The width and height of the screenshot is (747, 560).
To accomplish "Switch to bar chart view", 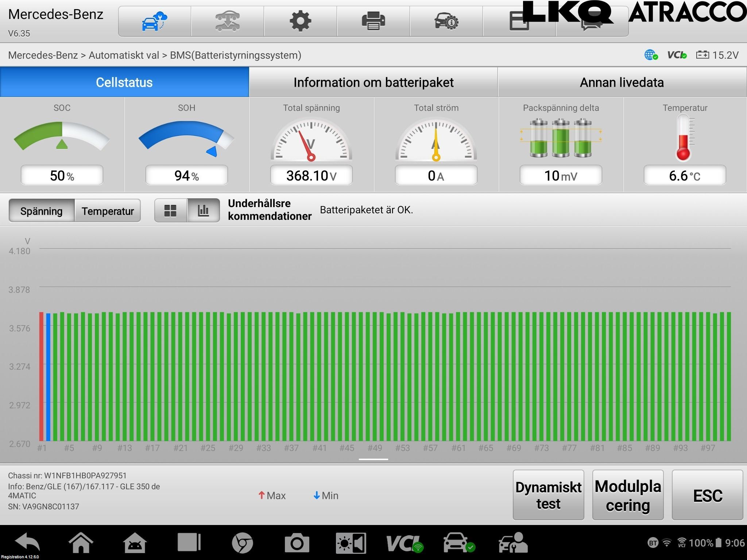I will coord(203,210).
